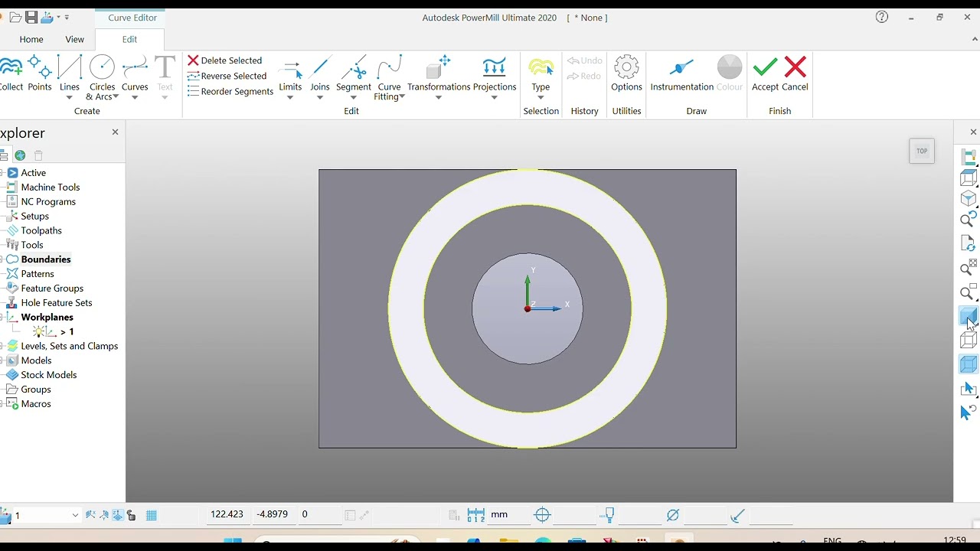This screenshot has width=980, height=551.
Task: Select the Edit ribbon tab
Action: 129,39
